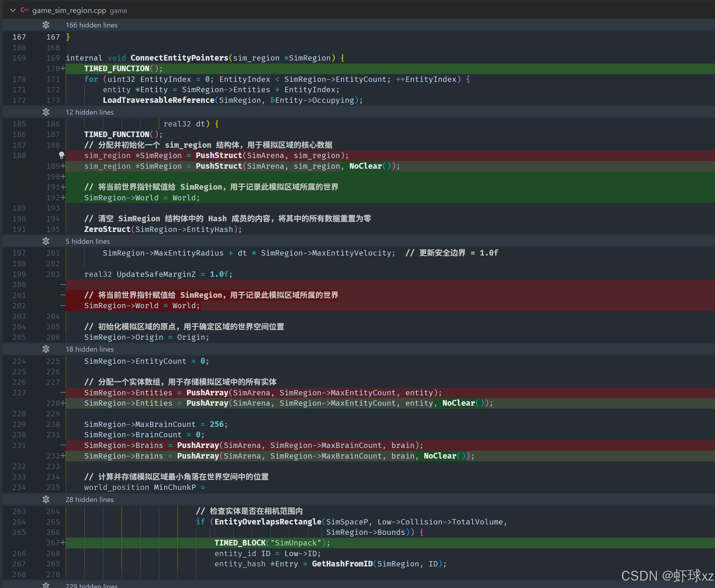Viewport: 715px width, 588px height.
Task: Click NoClear in the added PushStruct line
Action: pos(365,166)
